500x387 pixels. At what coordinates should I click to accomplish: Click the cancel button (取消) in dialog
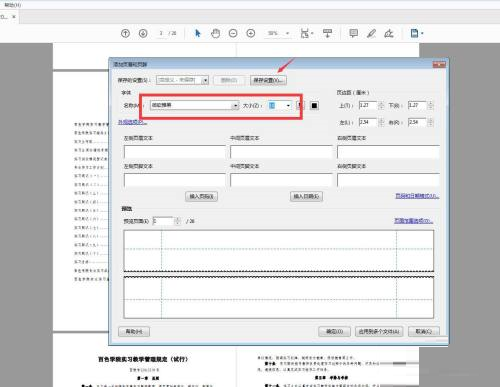click(x=424, y=331)
